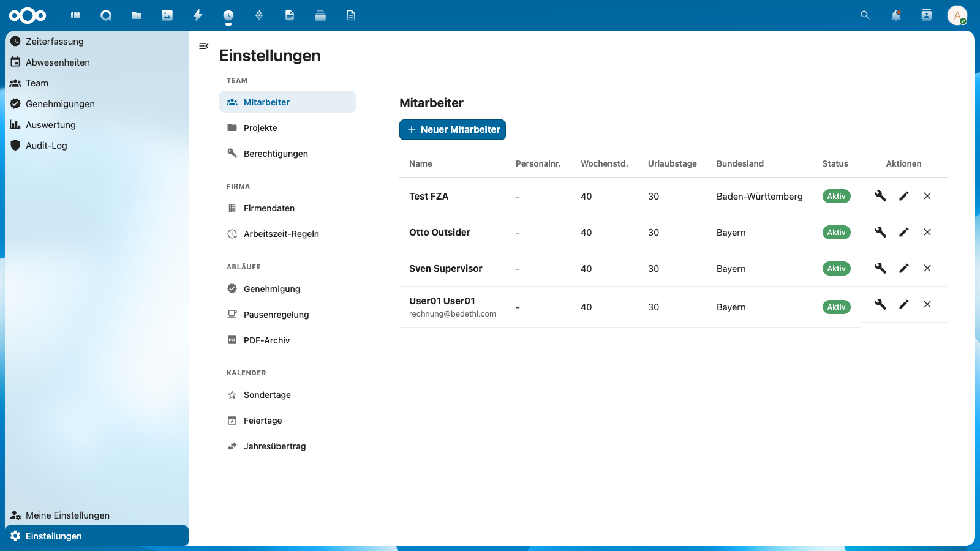Open Team in left sidebar

tap(97, 83)
